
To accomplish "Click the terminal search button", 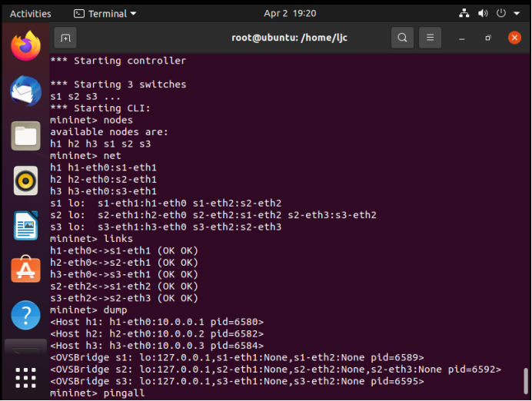I will (x=402, y=38).
